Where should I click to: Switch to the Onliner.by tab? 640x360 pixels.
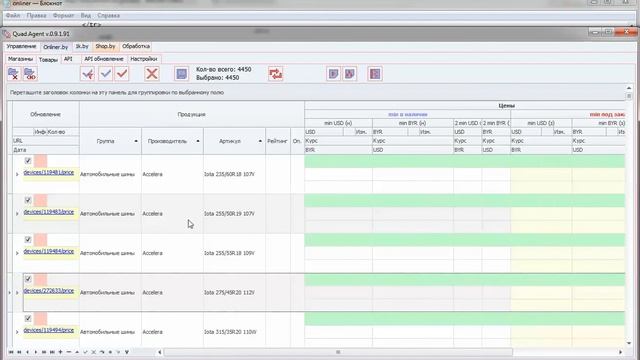56,47
